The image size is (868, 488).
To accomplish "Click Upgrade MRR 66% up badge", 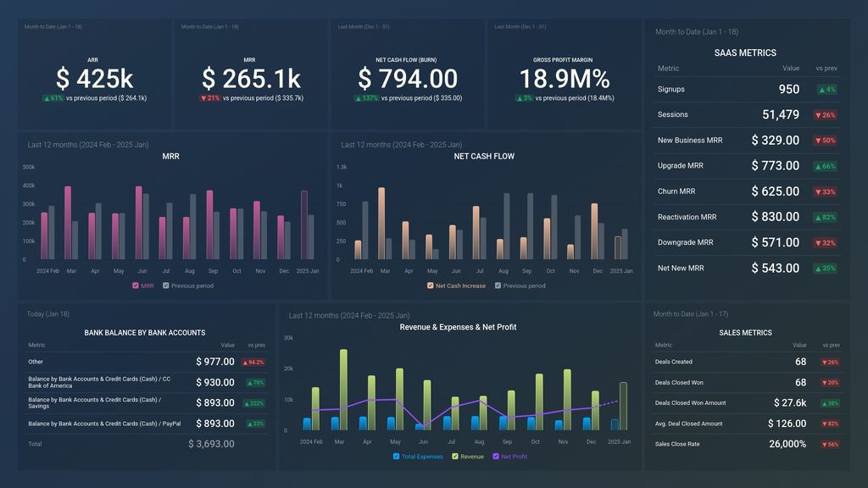I will click(x=825, y=166).
